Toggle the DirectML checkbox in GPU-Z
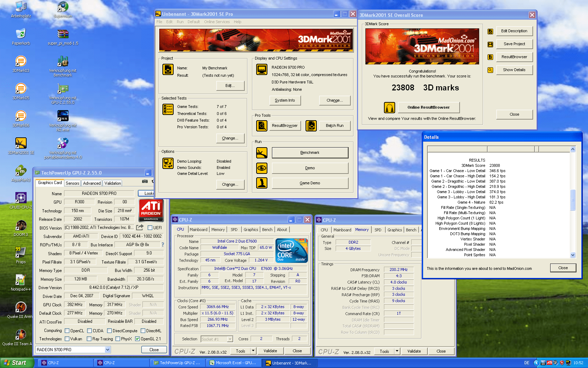This screenshot has height=368, width=588. point(143,331)
